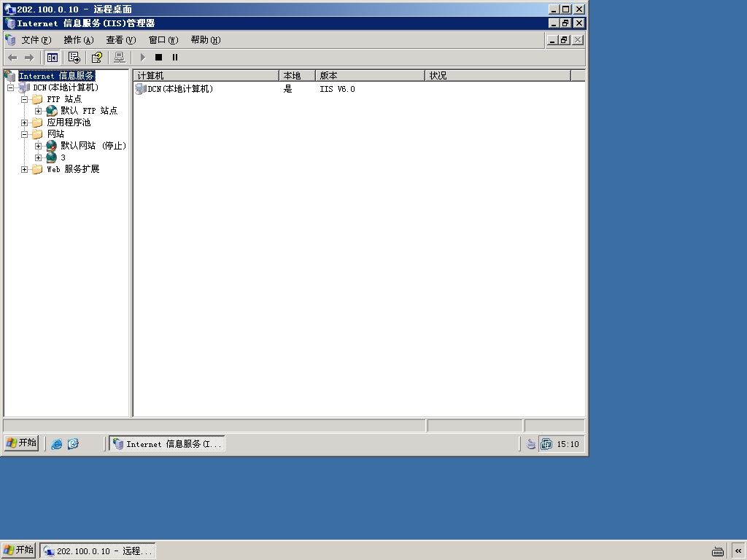Click the IIS manager title bar icon
The image size is (747, 560).
pos(10,23)
